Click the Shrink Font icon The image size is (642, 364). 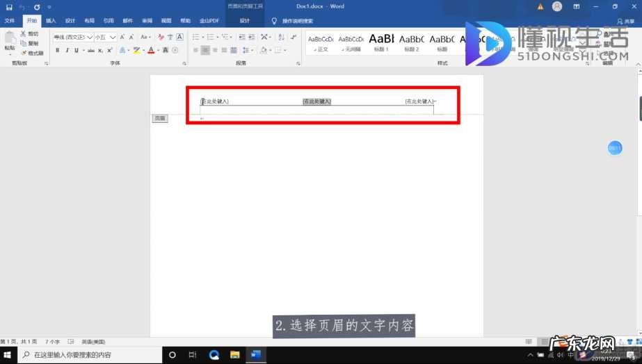point(131,37)
